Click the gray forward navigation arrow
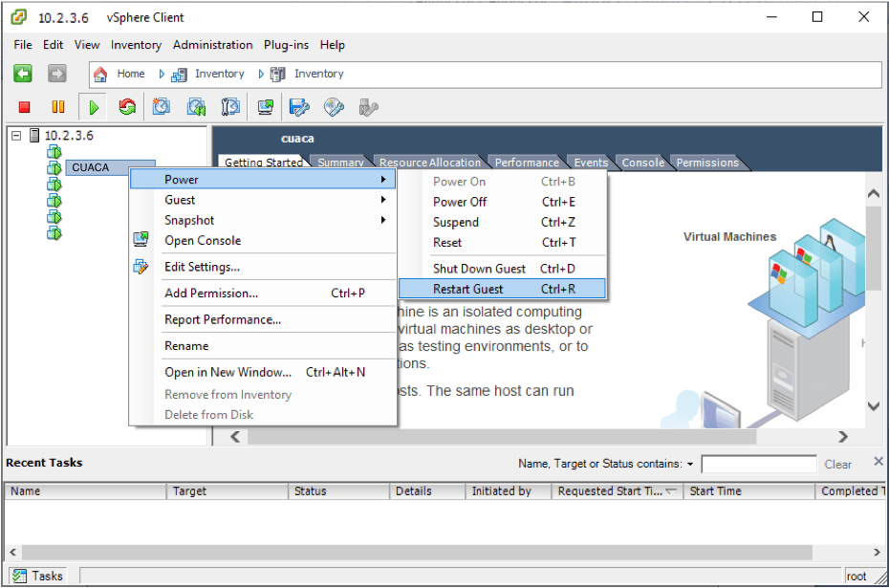Viewport: 889px width, 588px height. [56, 74]
